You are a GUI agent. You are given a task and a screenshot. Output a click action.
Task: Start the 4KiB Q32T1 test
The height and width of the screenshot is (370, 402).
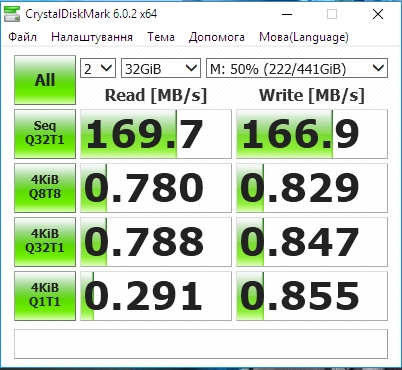[45, 242]
